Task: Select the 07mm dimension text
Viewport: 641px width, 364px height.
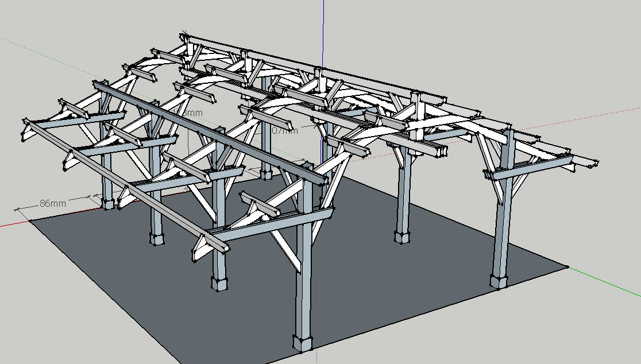Action: tap(285, 131)
